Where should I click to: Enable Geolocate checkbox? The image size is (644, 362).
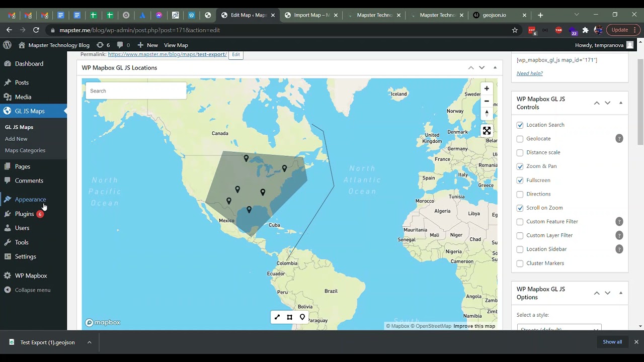coord(520,139)
